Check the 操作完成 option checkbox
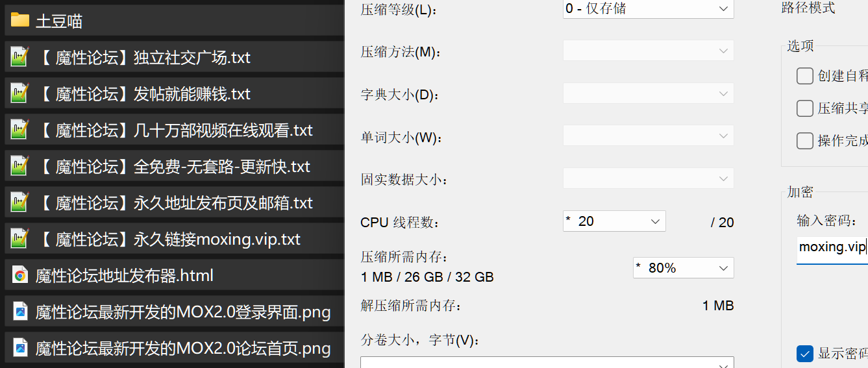The width and height of the screenshot is (868, 368). click(805, 141)
